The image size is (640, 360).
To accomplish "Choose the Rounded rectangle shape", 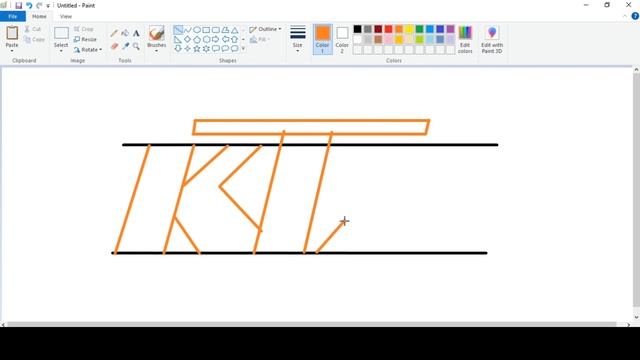I will [216, 30].
